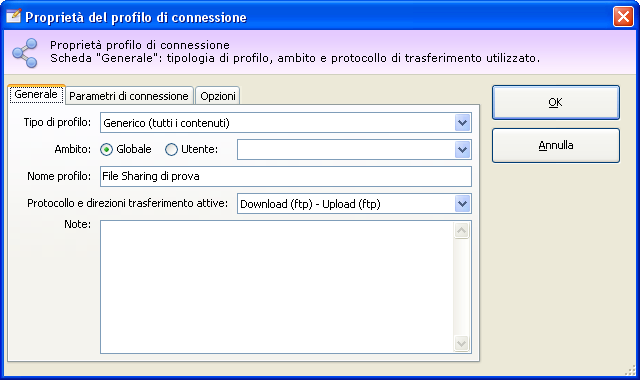Click the "Protocollo e direzioni trasferimento attive:" label
This screenshot has width=640, height=380.
click(127, 203)
